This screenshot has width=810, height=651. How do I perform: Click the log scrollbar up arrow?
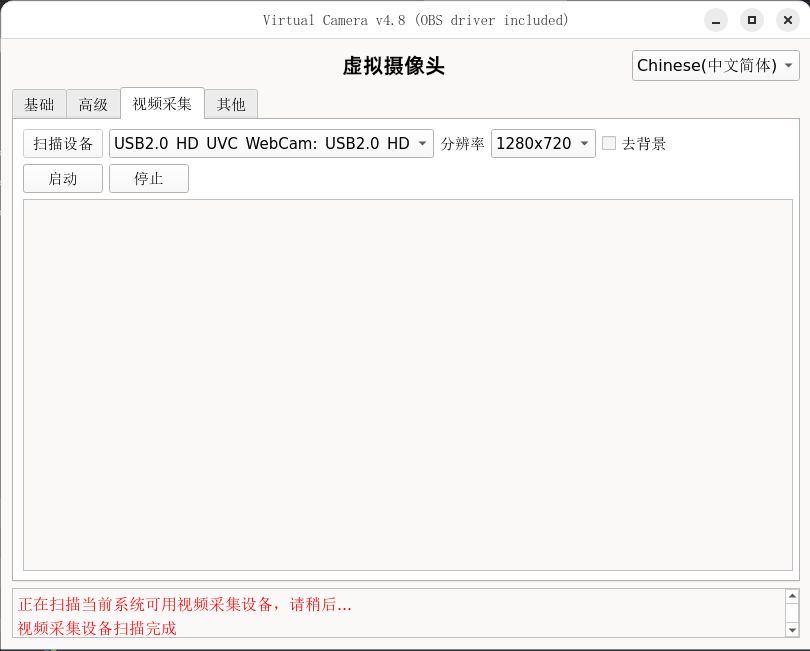coord(792,596)
